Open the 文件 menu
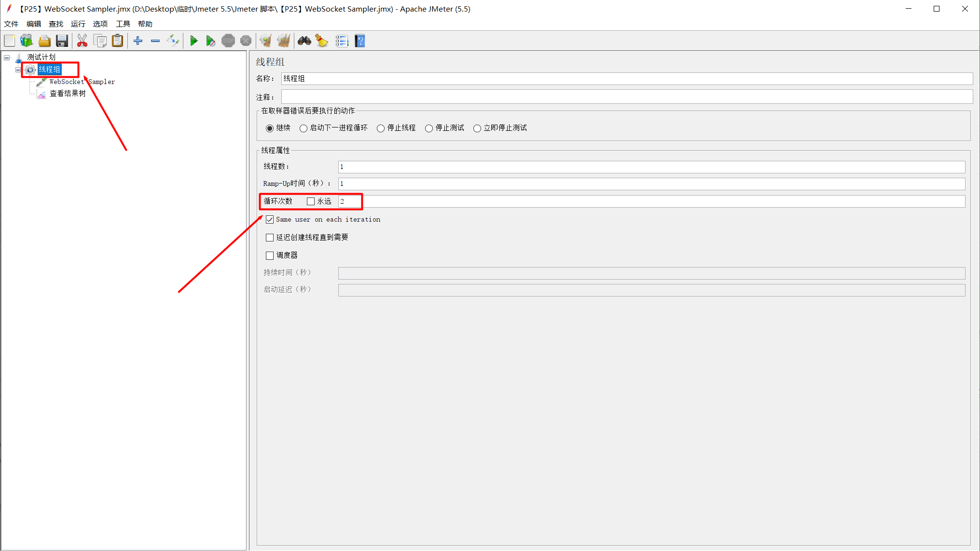 click(x=11, y=24)
